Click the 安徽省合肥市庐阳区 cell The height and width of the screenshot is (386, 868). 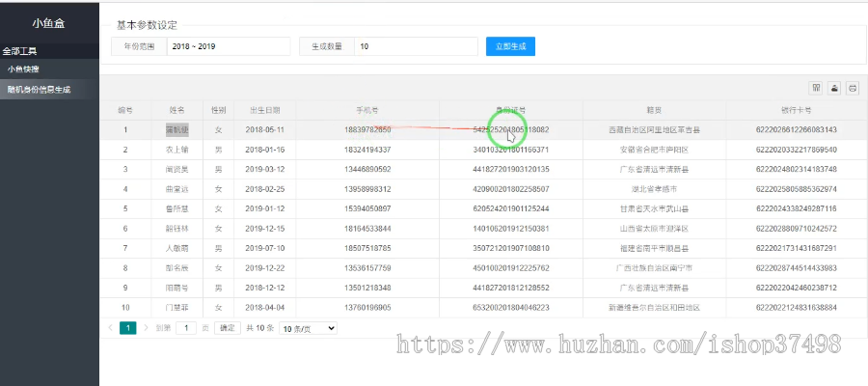coord(654,151)
